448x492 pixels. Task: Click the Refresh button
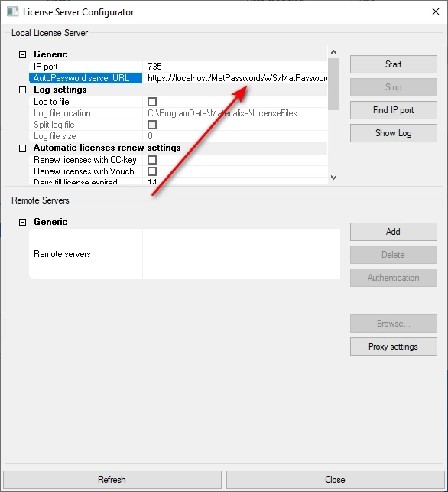point(112,480)
